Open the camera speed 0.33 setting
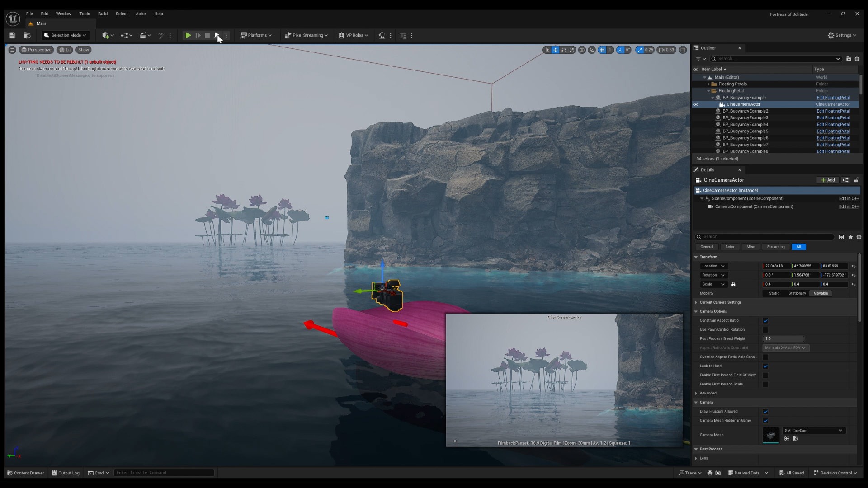Screen dimensions: 868x488 666,50
